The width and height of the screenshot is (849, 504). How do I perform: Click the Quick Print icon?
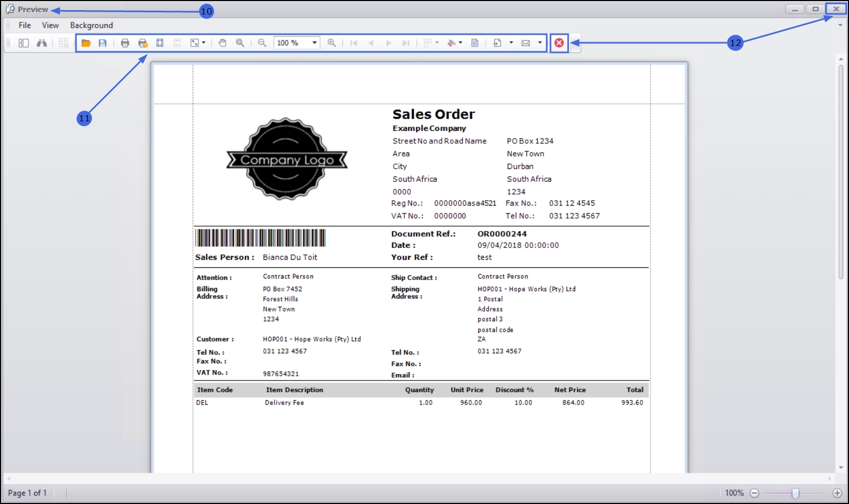pos(142,43)
